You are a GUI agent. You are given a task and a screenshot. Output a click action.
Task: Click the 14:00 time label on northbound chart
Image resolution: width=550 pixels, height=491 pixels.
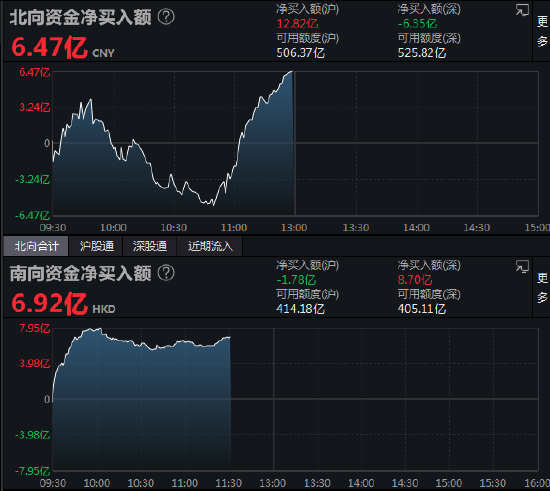[x=416, y=228]
